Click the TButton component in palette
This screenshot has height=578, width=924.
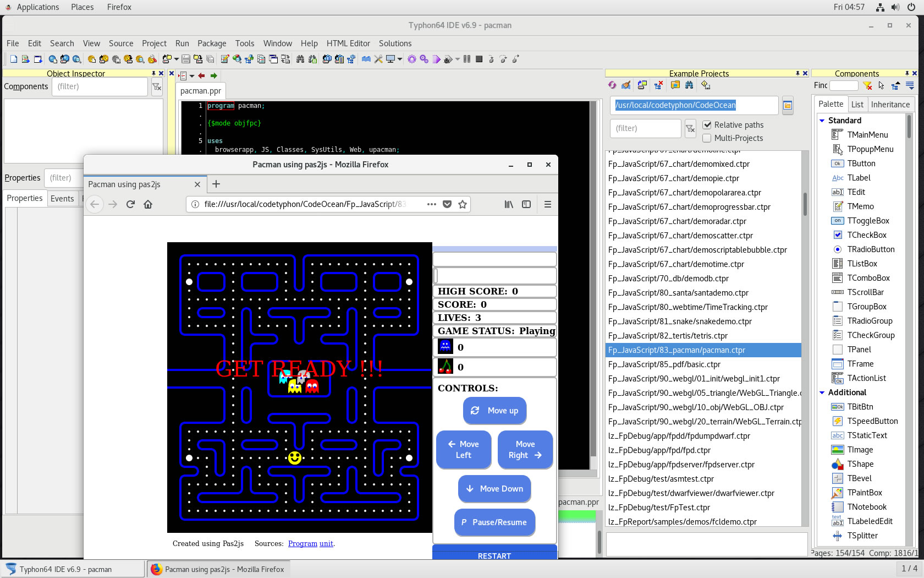tap(861, 163)
